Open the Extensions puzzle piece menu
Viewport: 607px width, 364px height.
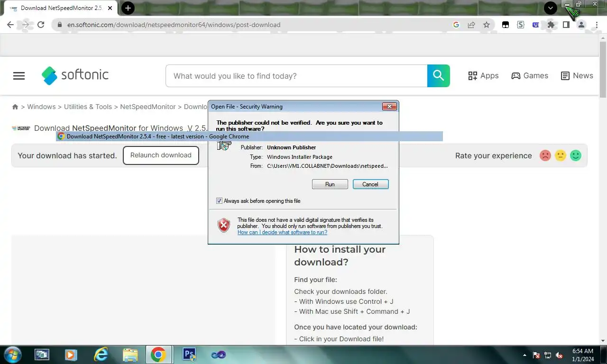point(551,25)
